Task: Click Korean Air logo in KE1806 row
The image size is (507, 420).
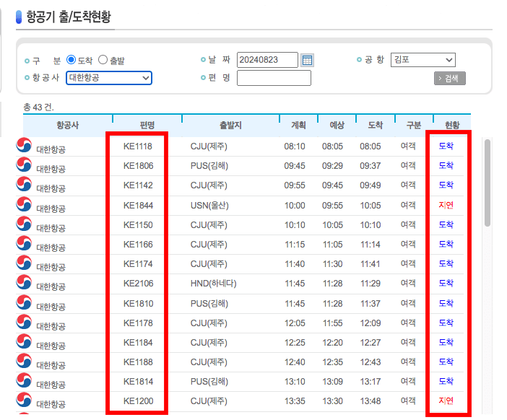Action: pyautogui.click(x=24, y=165)
